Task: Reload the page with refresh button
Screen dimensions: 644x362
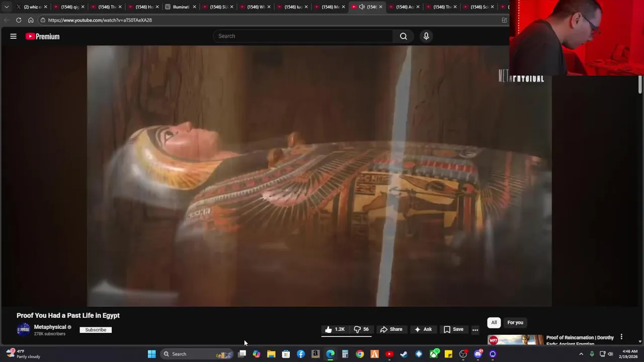Action: pyautogui.click(x=19, y=20)
